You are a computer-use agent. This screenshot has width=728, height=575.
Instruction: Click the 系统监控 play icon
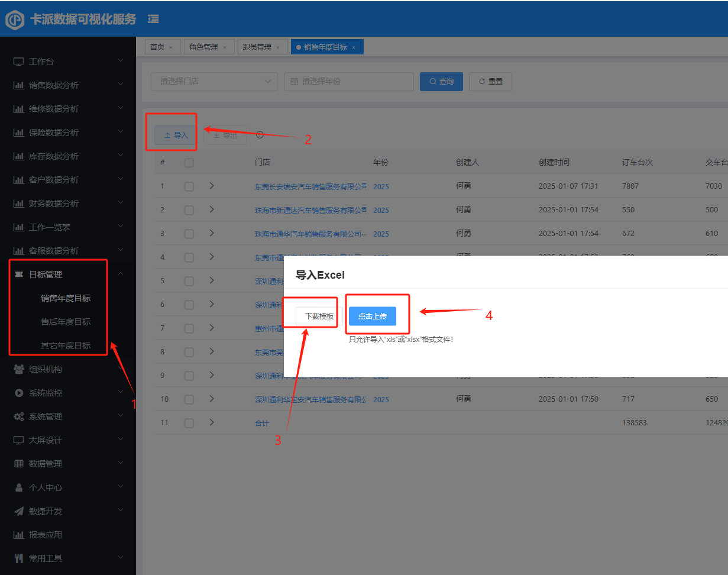coord(18,393)
